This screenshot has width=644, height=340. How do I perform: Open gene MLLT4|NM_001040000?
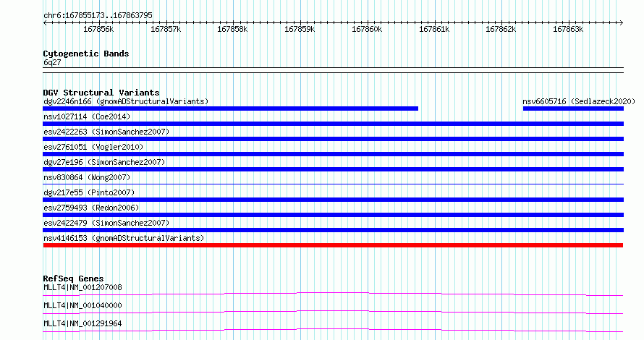click(x=82, y=305)
